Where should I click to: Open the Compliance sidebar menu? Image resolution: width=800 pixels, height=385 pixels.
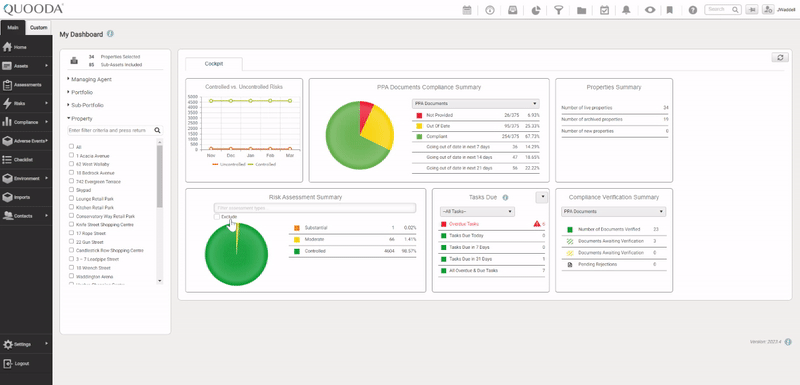[x=26, y=122]
